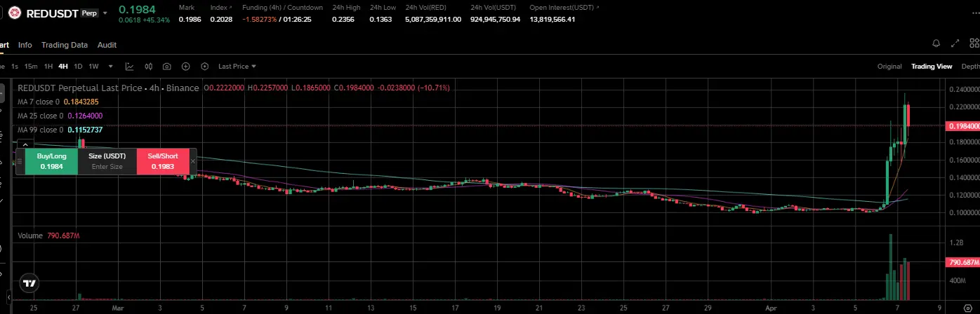Open the Info tab

tap(25, 45)
